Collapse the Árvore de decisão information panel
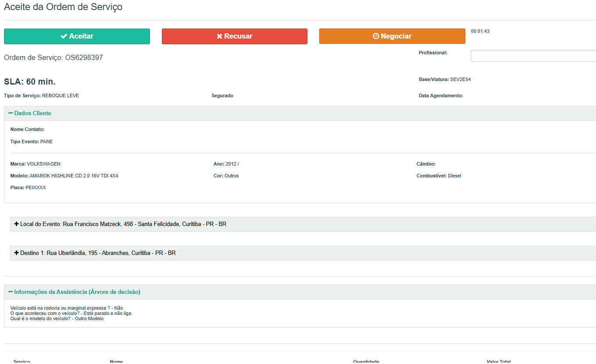Image resolution: width=596 pixels, height=364 pixels. pos(77,292)
